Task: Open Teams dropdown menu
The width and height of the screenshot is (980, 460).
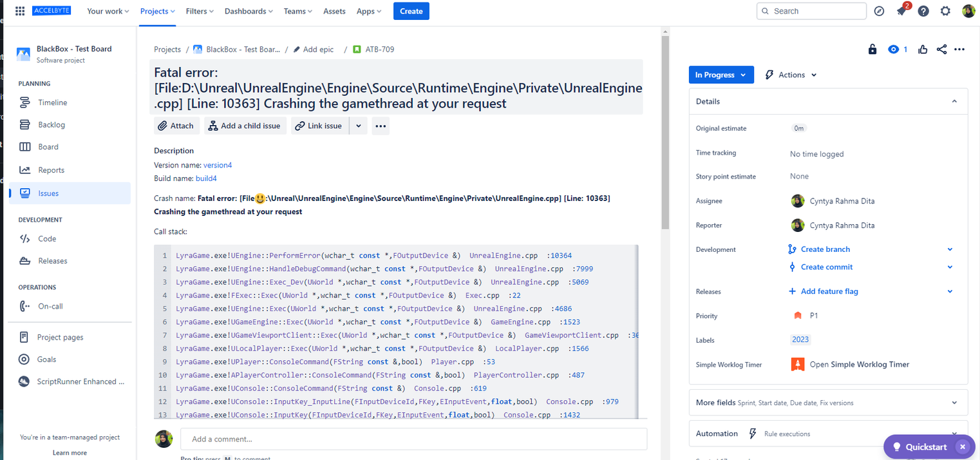Action: [298, 11]
